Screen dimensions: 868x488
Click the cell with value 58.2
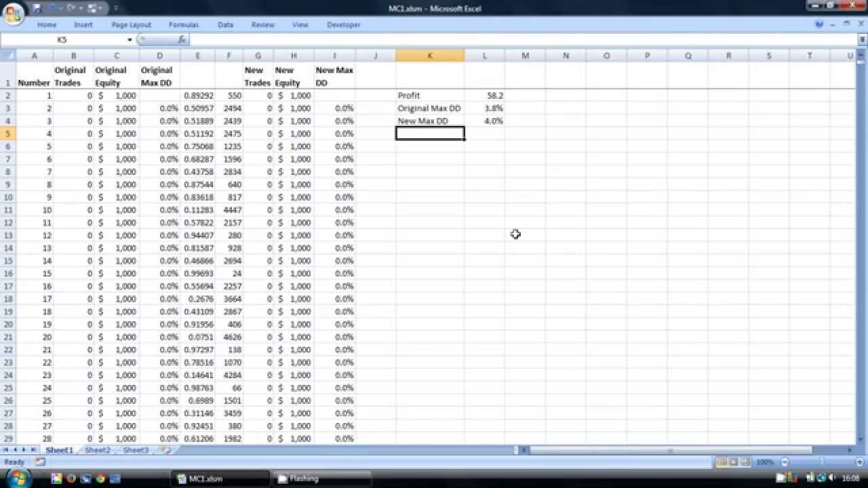[x=484, y=96]
